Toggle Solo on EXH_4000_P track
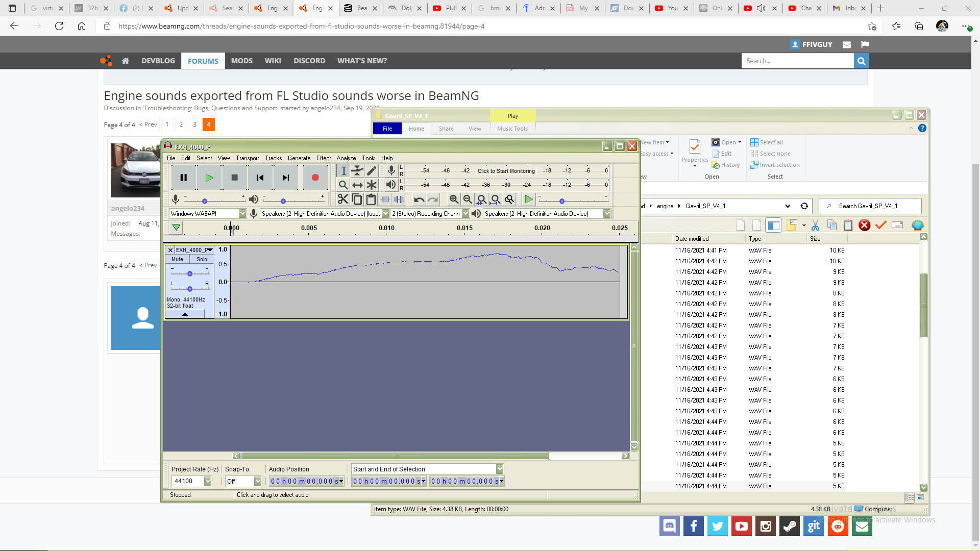 coord(202,259)
